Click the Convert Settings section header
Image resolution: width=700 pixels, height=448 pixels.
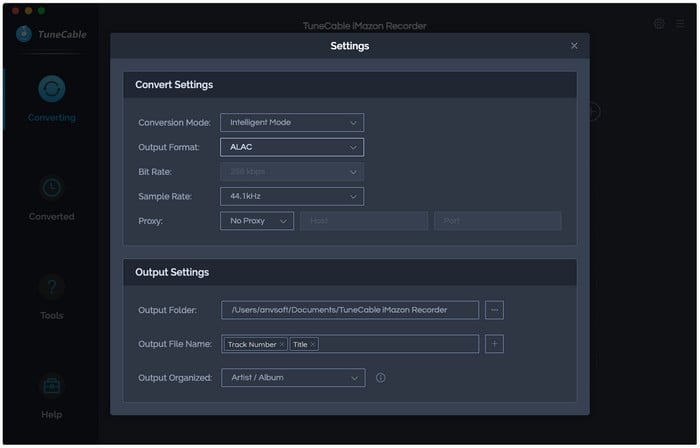[350, 85]
